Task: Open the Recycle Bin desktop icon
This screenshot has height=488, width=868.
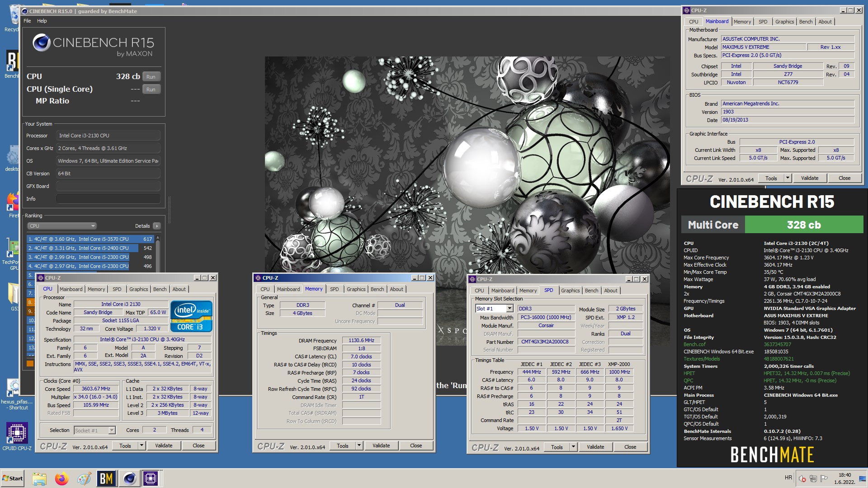Action: coord(14,19)
